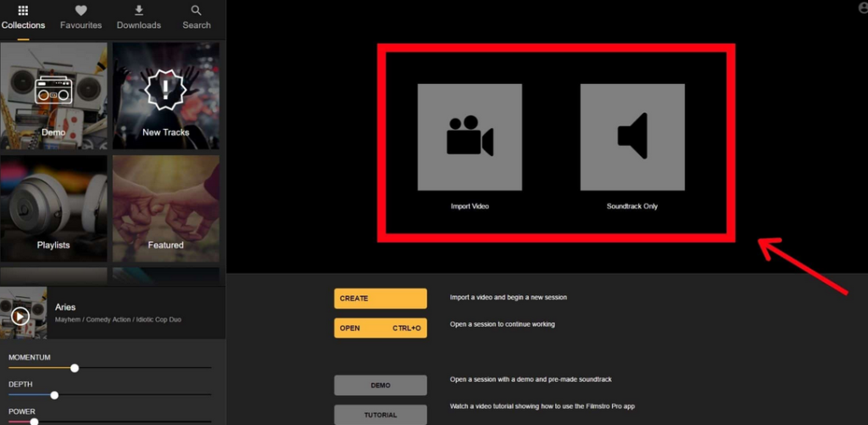Click the DEMO button

(x=381, y=385)
